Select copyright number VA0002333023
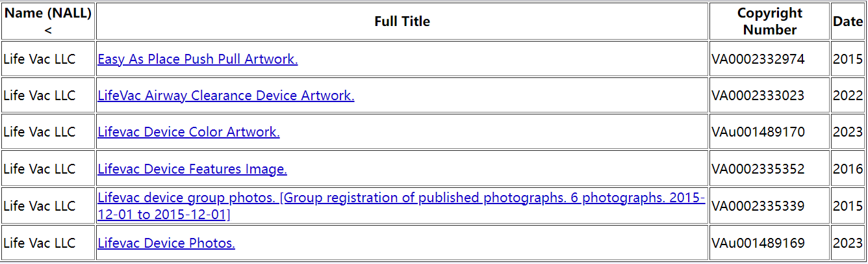Screen dimensions: 868x264 [x=758, y=96]
